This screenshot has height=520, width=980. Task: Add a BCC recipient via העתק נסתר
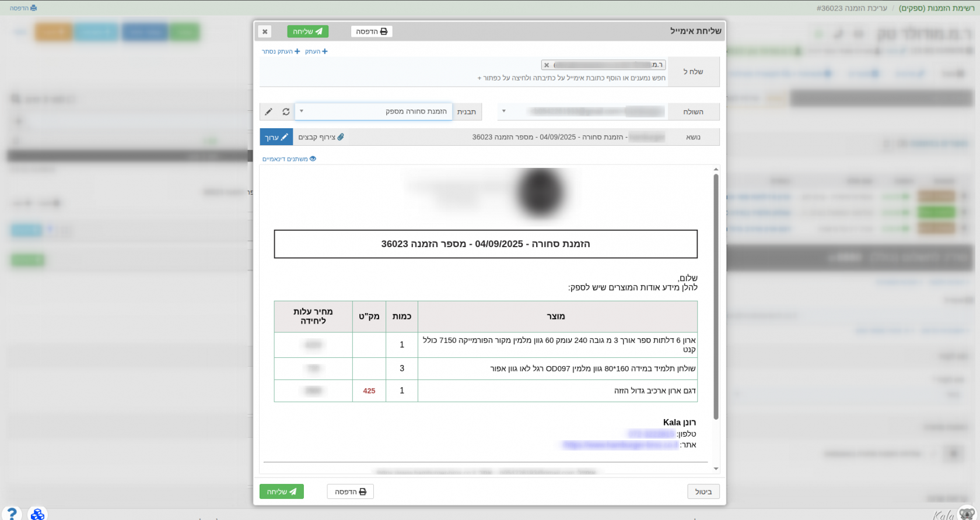(281, 51)
